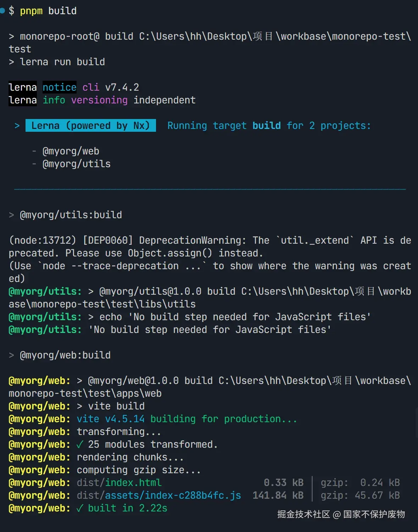Image resolution: width=418 pixels, height=532 pixels.
Task: Click the arrow before lerna run build
Action: point(12,62)
